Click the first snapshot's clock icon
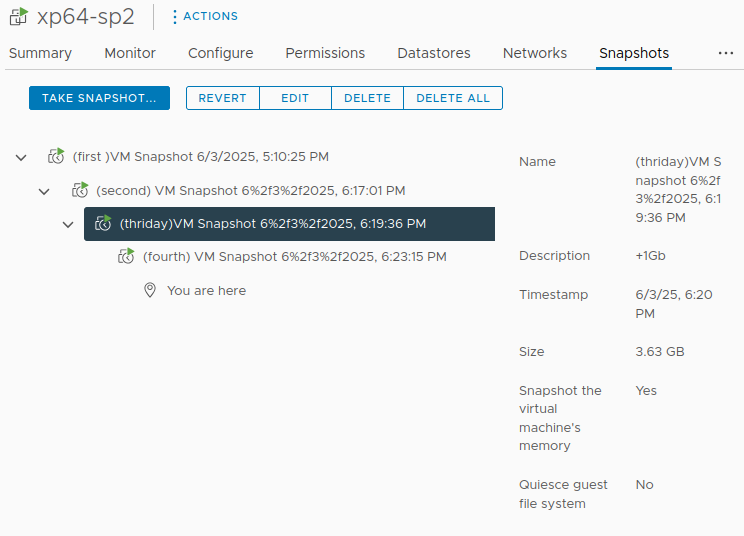 click(57, 157)
